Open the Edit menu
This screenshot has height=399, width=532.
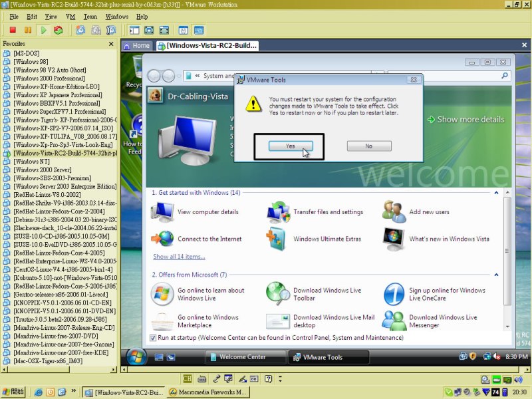point(32,17)
